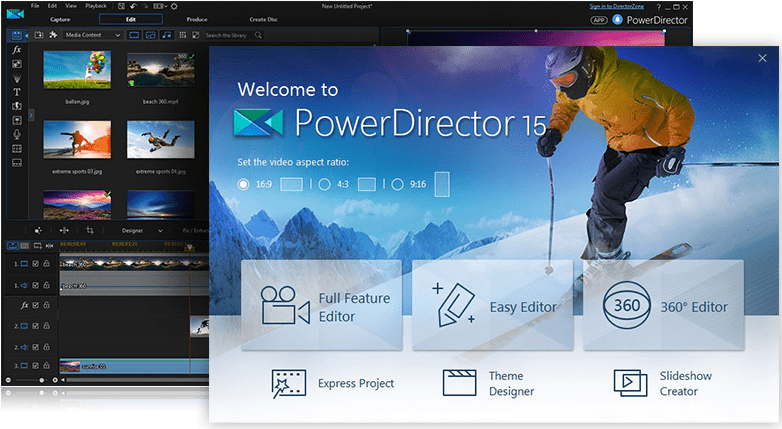Image resolution: width=782 pixels, height=429 pixels.
Task: Toggle the image filter in library
Action: tap(151, 35)
